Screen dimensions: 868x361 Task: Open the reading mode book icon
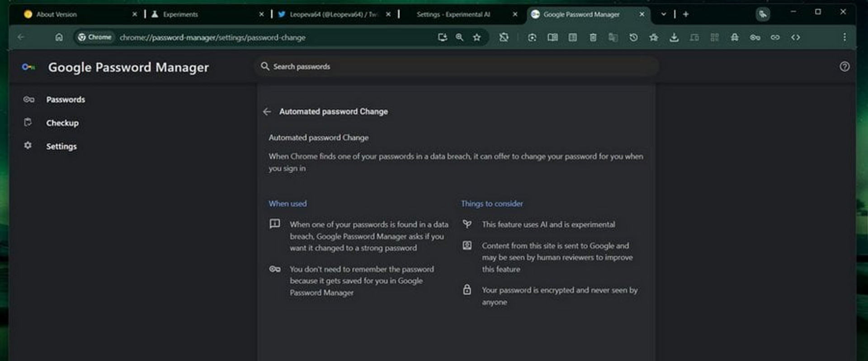tap(552, 37)
